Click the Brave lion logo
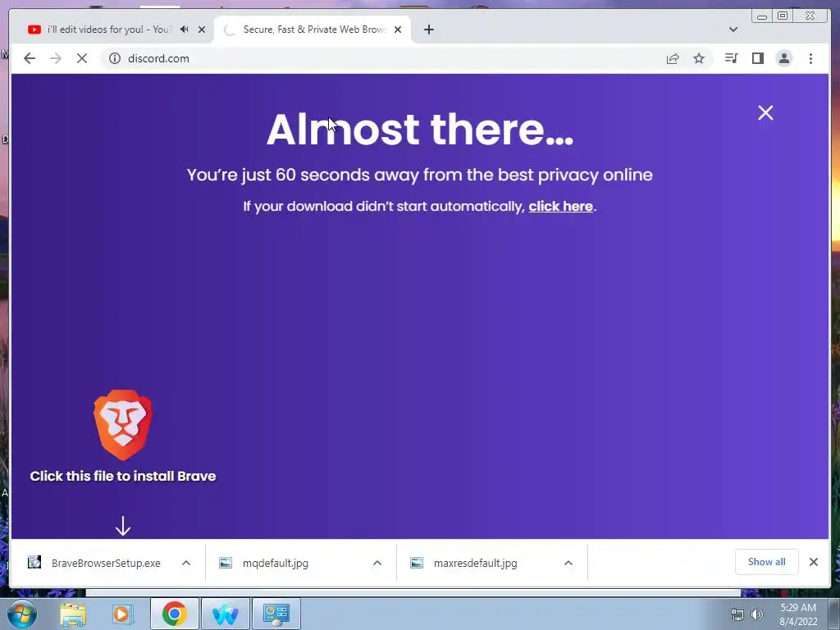Image resolution: width=840 pixels, height=630 pixels. (123, 425)
